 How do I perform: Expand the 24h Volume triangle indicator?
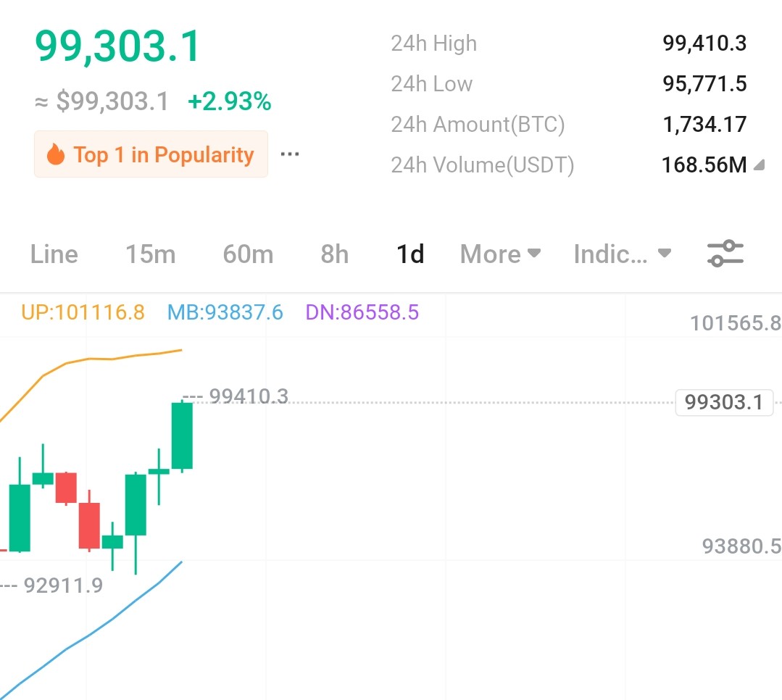click(759, 165)
